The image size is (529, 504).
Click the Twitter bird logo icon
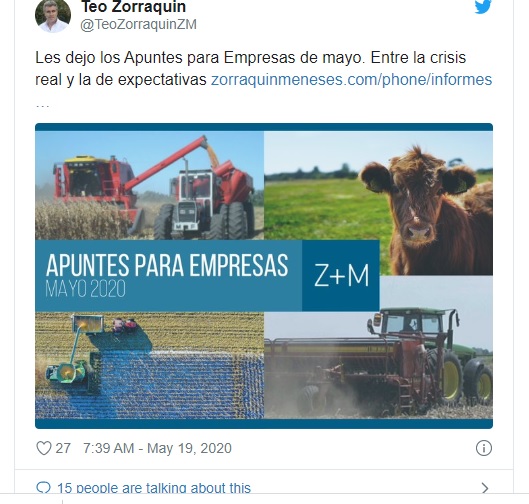pos(483,7)
